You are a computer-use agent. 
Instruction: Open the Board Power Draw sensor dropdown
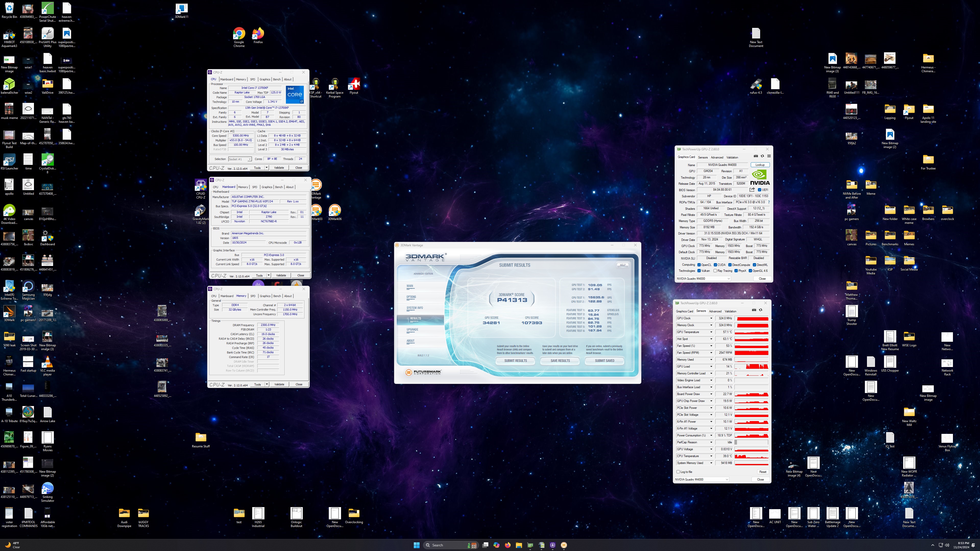click(x=711, y=394)
